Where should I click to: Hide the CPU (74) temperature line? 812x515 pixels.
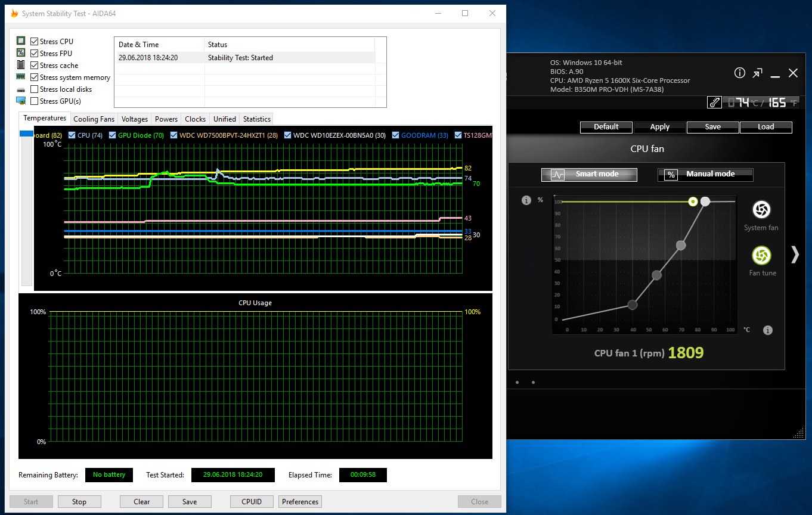(72, 135)
